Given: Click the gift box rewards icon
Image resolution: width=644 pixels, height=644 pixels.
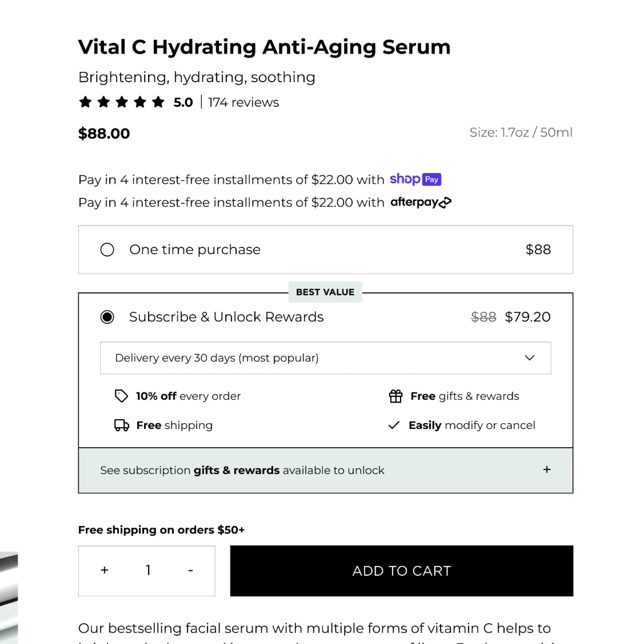Looking at the screenshot, I should coord(396,396).
